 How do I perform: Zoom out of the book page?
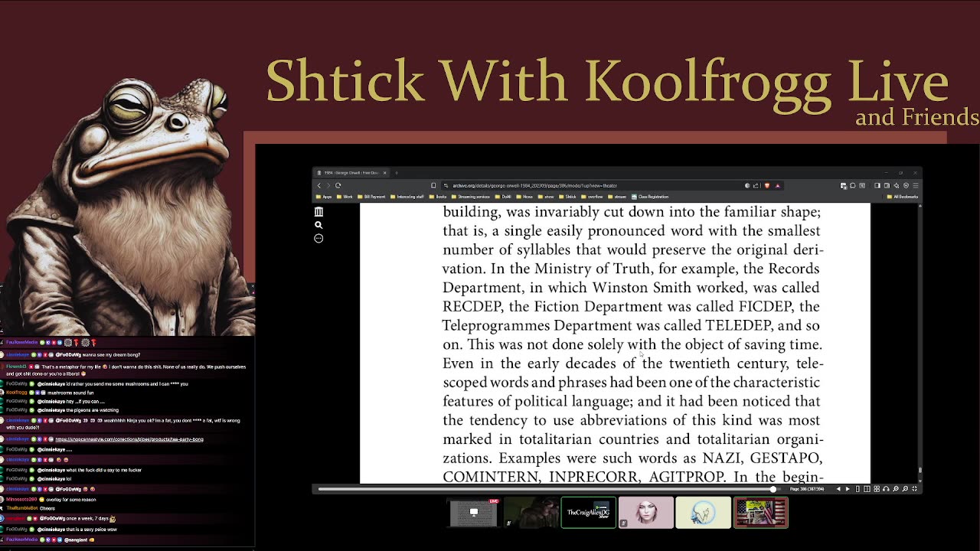pyautogui.click(x=896, y=489)
